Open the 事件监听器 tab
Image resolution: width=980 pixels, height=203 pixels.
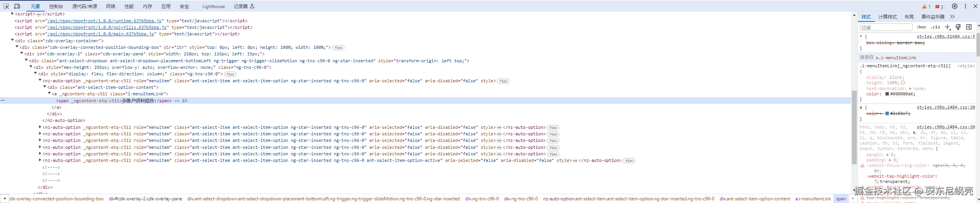click(933, 17)
